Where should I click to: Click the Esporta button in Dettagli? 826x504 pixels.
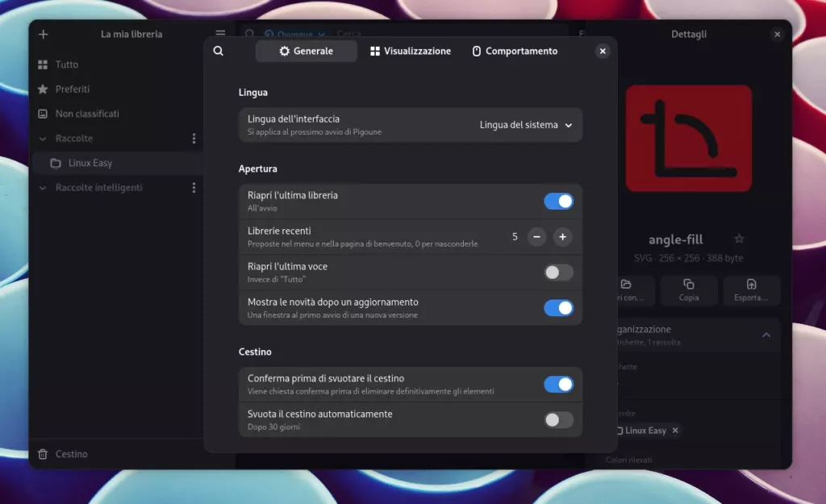pyautogui.click(x=751, y=290)
